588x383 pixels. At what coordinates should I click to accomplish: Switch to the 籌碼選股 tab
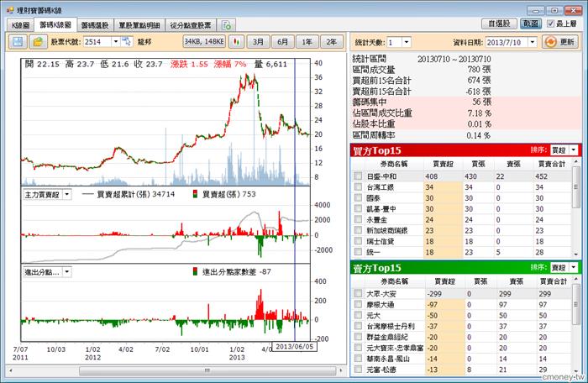(x=95, y=25)
